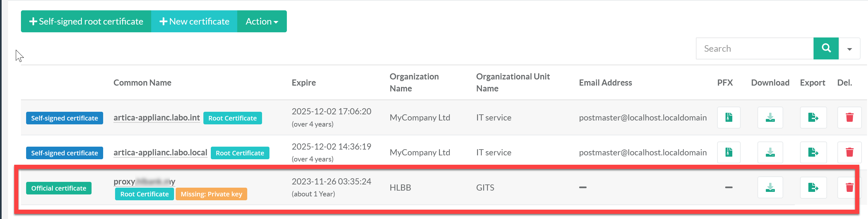Download the HLBB official certificate
Viewport: 868px width, 219px height.
pyautogui.click(x=770, y=187)
